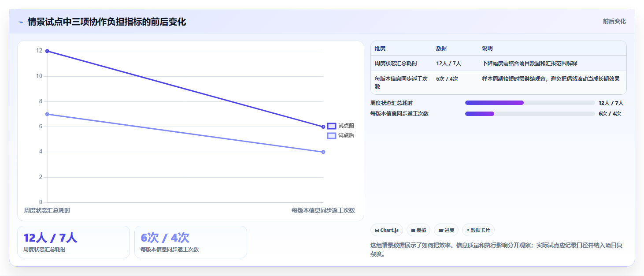Viewport: 644px width, 276px height.
Task: Click the 试点后 data point at value 7
Action: pos(47,114)
